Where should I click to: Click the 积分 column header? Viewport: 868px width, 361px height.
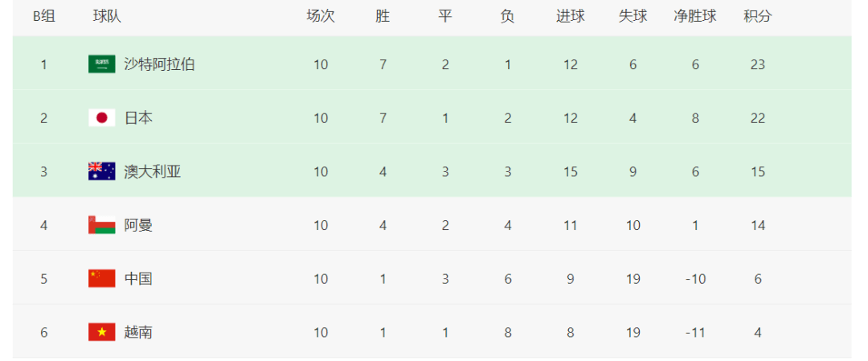click(x=757, y=17)
